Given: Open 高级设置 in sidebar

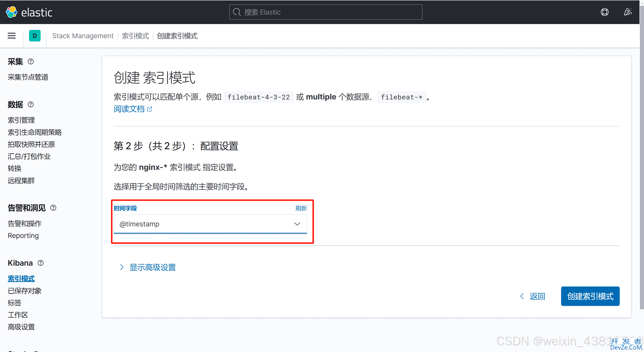Looking at the screenshot, I should 21,327.
